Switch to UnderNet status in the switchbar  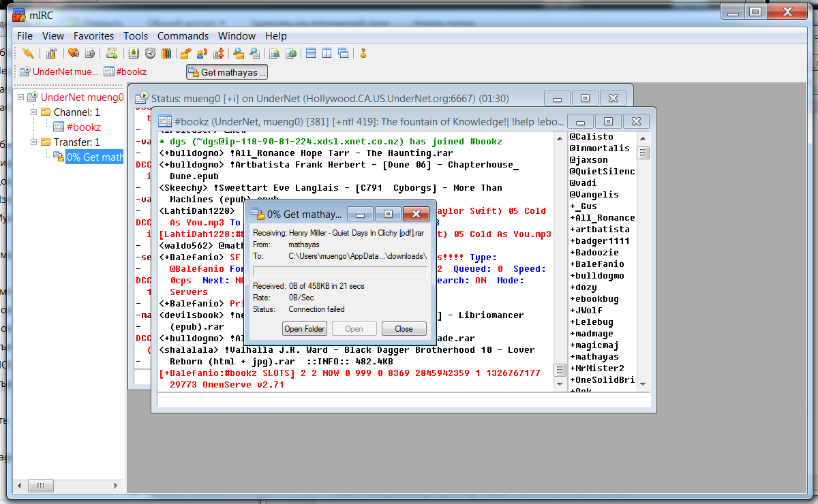click(59, 72)
